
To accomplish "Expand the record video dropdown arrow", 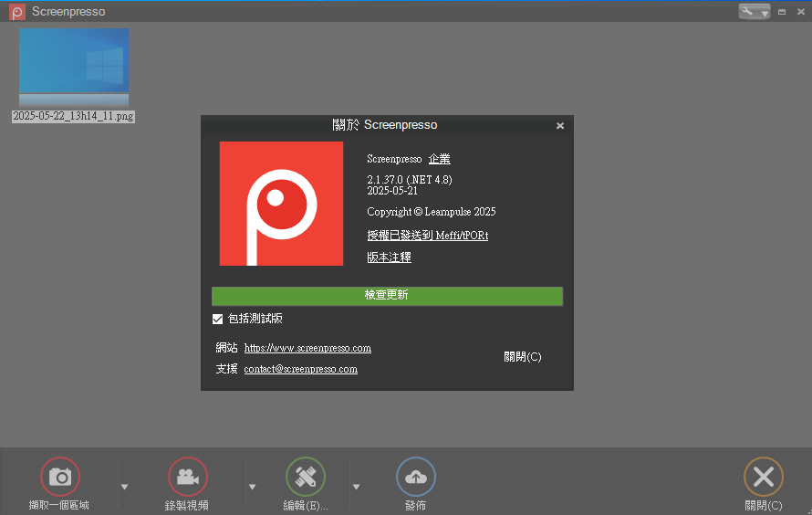I will pyautogui.click(x=252, y=487).
